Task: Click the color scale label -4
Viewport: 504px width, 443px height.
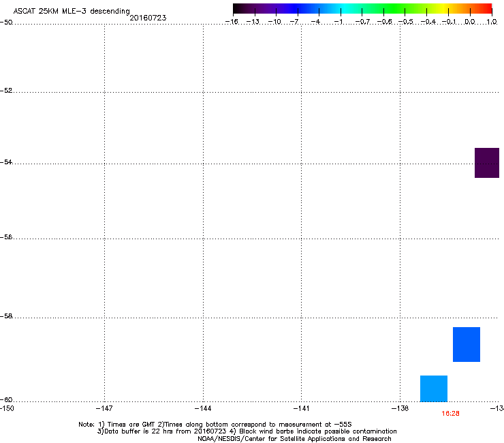Action: (x=315, y=22)
